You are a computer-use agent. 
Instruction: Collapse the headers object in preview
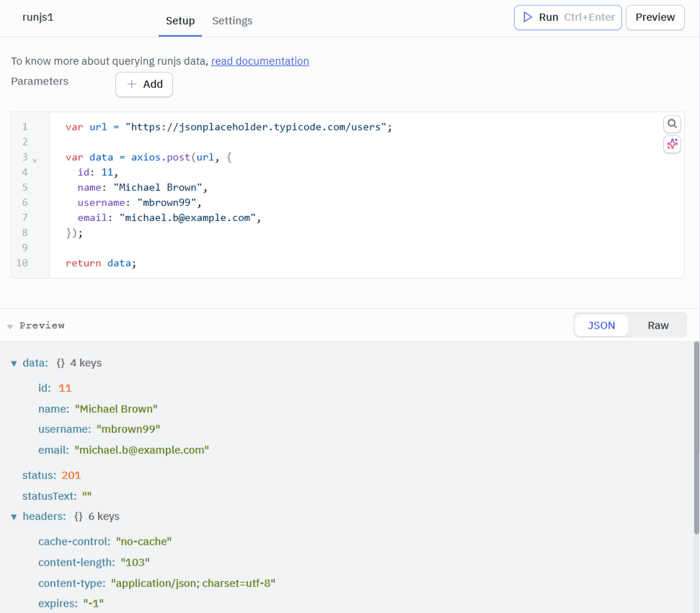pyautogui.click(x=14, y=516)
